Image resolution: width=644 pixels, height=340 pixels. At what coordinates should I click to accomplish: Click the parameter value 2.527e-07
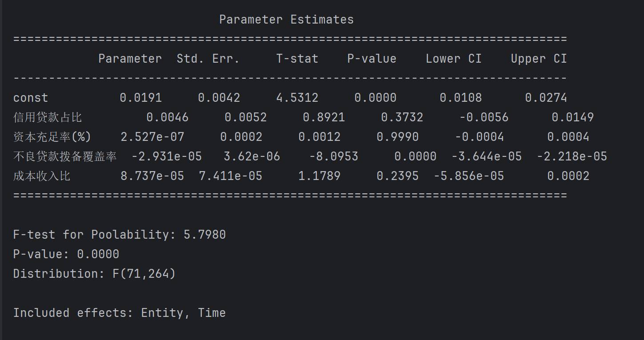(x=152, y=137)
